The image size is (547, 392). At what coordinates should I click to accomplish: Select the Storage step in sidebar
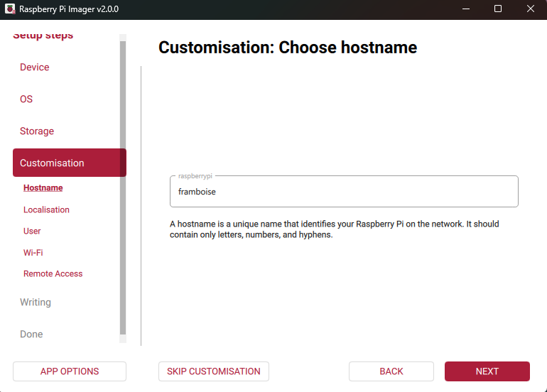click(37, 131)
